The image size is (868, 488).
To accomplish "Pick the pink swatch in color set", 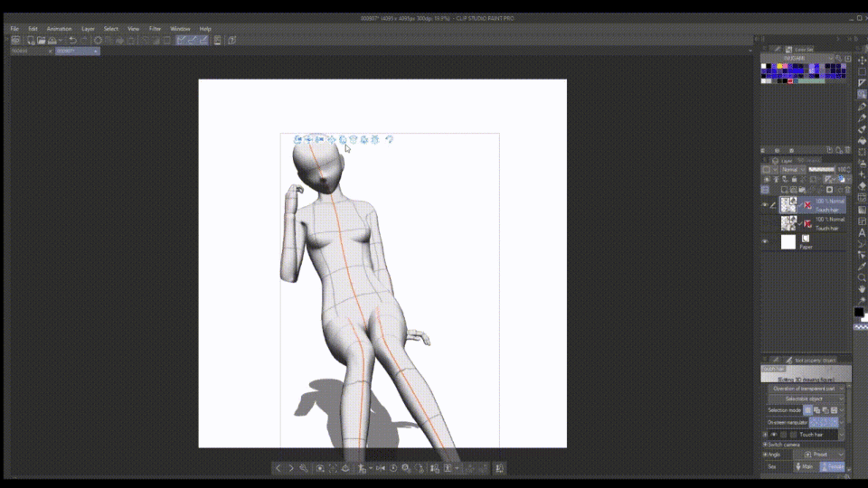I will tap(785, 66).
